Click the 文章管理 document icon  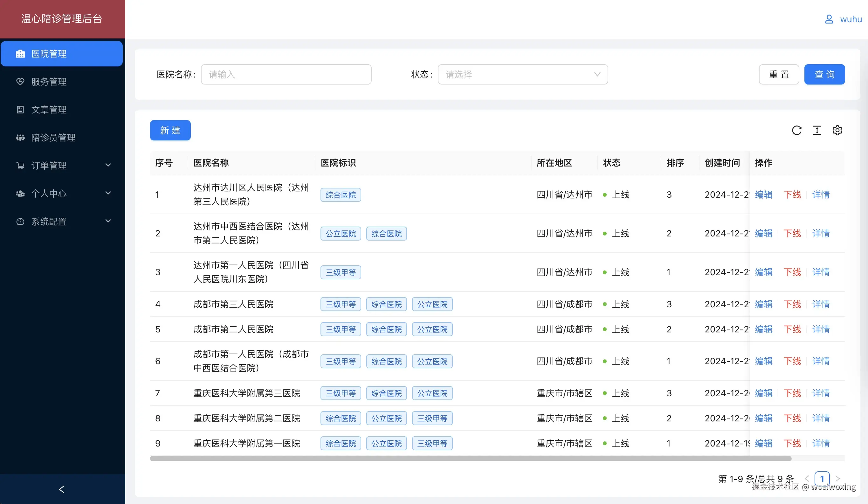[x=20, y=110]
